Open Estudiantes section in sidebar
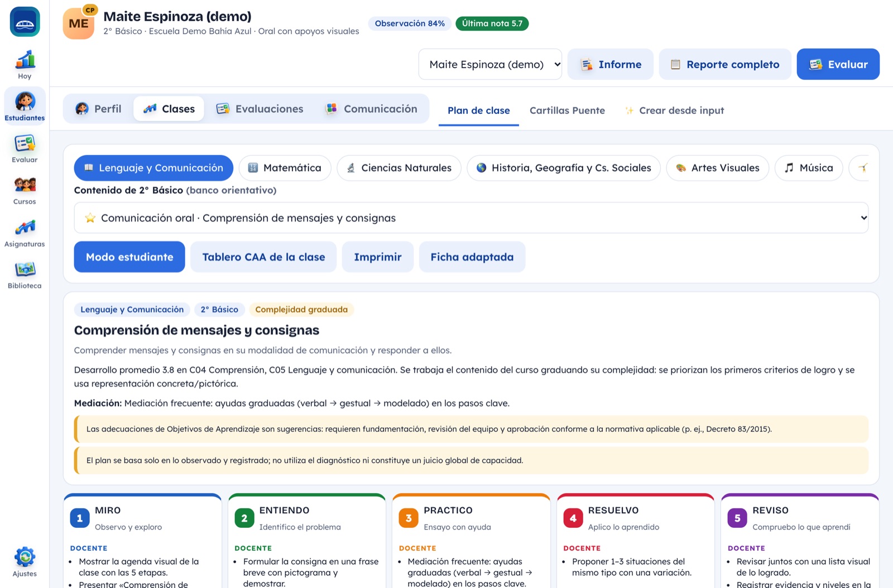The height and width of the screenshot is (588, 893). [x=25, y=107]
